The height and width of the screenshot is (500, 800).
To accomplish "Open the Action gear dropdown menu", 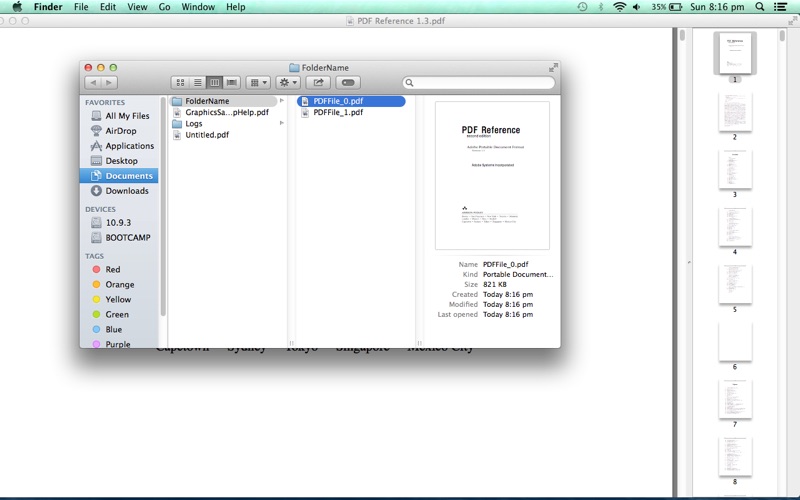I will click(288, 83).
